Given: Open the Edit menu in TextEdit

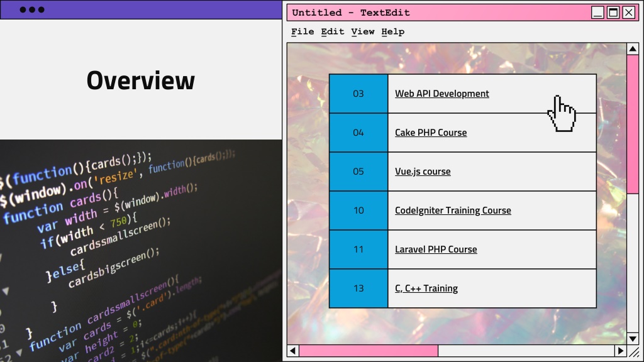Looking at the screenshot, I should tap(333, 31).
